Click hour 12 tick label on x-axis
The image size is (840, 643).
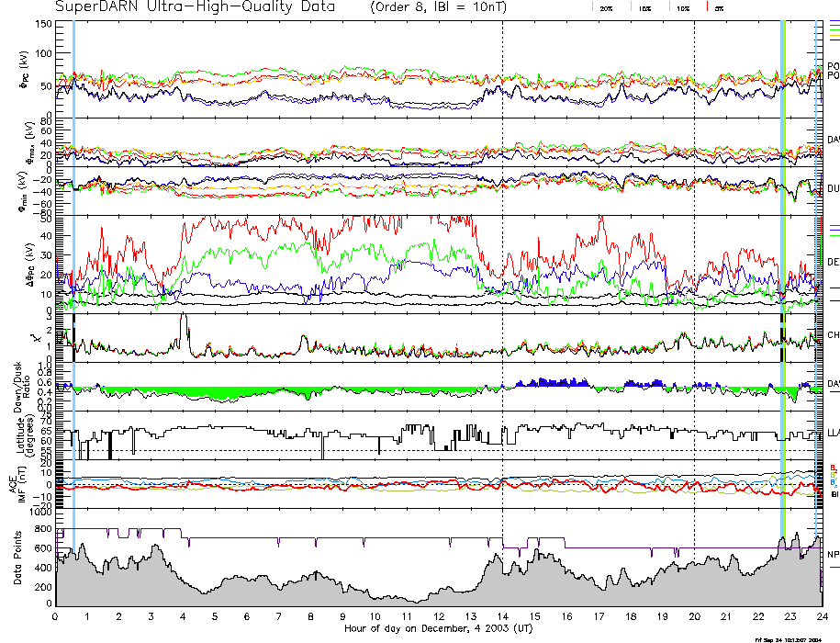point(438,616)
